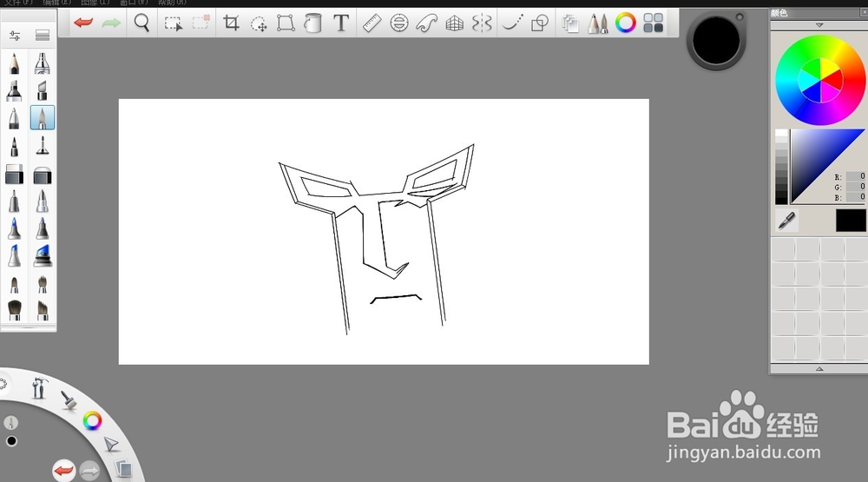Toggle the Steady Stroke tool
Viewport: 868px width, 482px height.
point(512,23)
